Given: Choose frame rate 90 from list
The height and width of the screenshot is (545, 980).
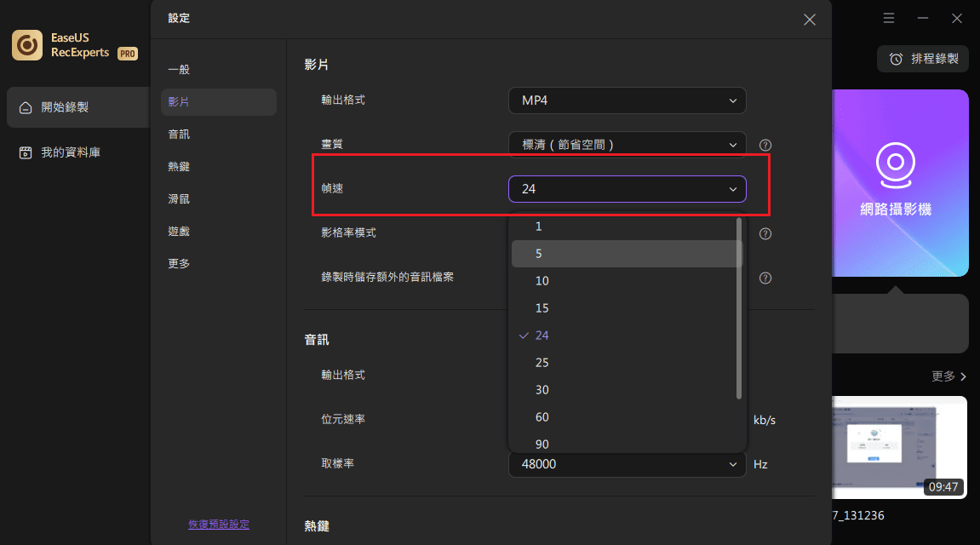Looking at the screenshot, I should 624,443.
